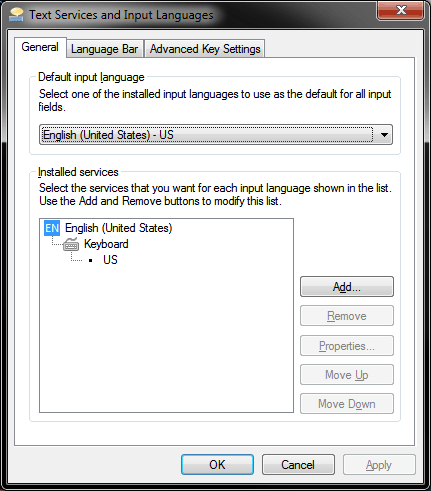This screenshot has height=491, width=431.
Task: Open the default input language dropdown arrow
Action: pyautogui.click(x=384, y=135)
